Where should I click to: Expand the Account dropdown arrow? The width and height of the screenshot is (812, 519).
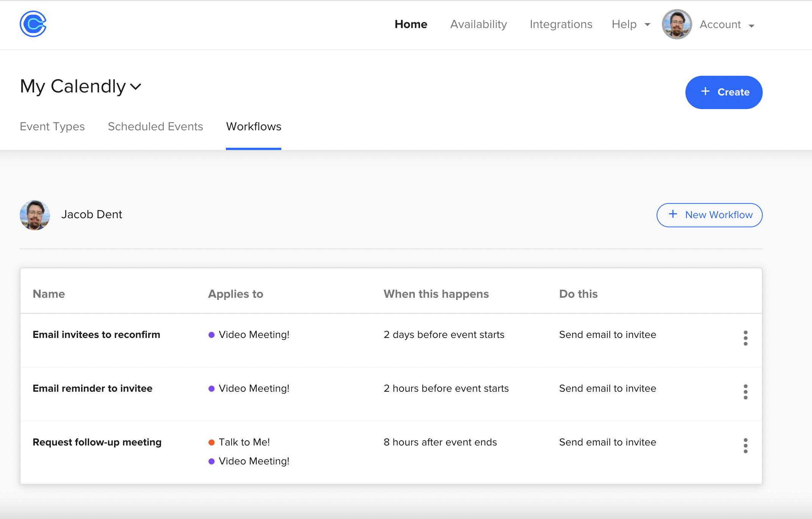pyautogui.click(x=751, y=26)
